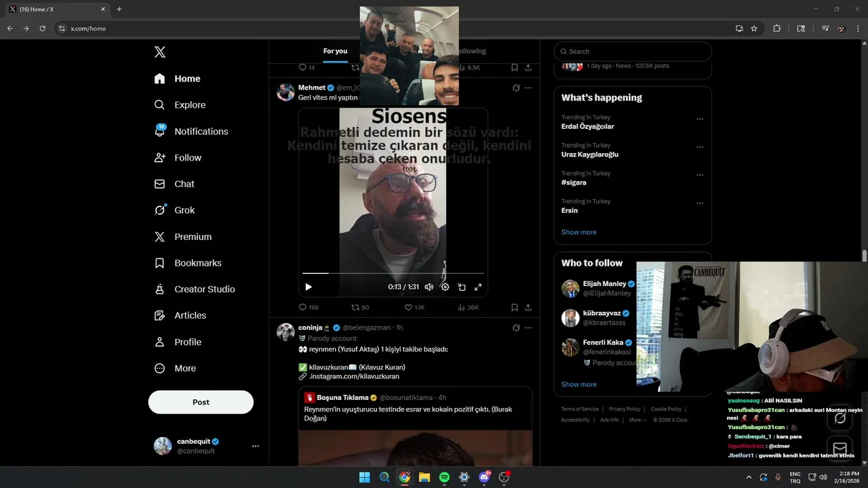Open options for Uraz Kaygılaroğlu trend
868x488 pixels.
point(700,147)
